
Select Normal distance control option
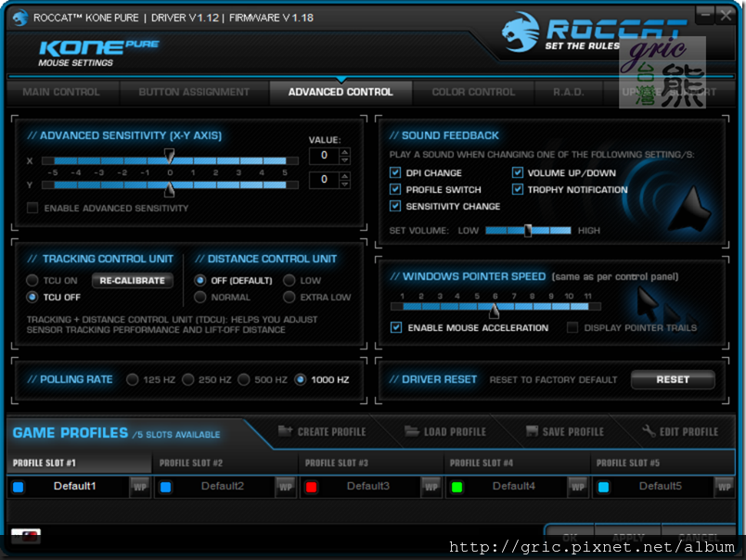(x=199, y=297)
